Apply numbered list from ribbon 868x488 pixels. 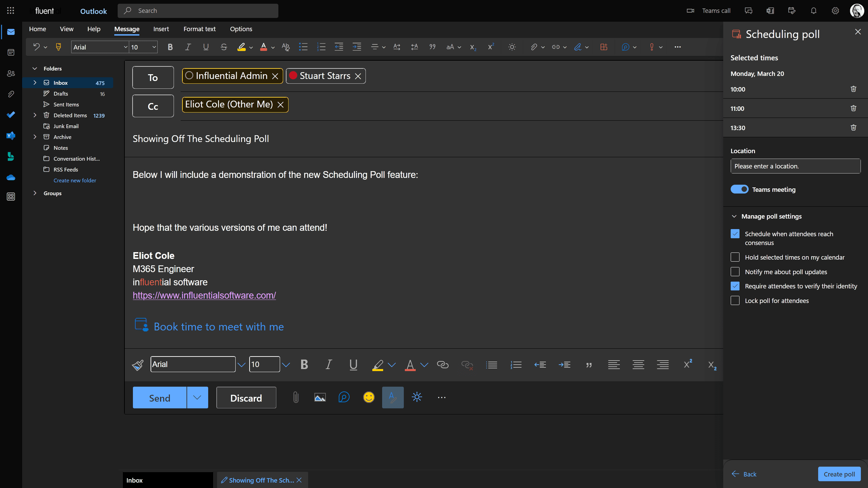click(321, 47)
